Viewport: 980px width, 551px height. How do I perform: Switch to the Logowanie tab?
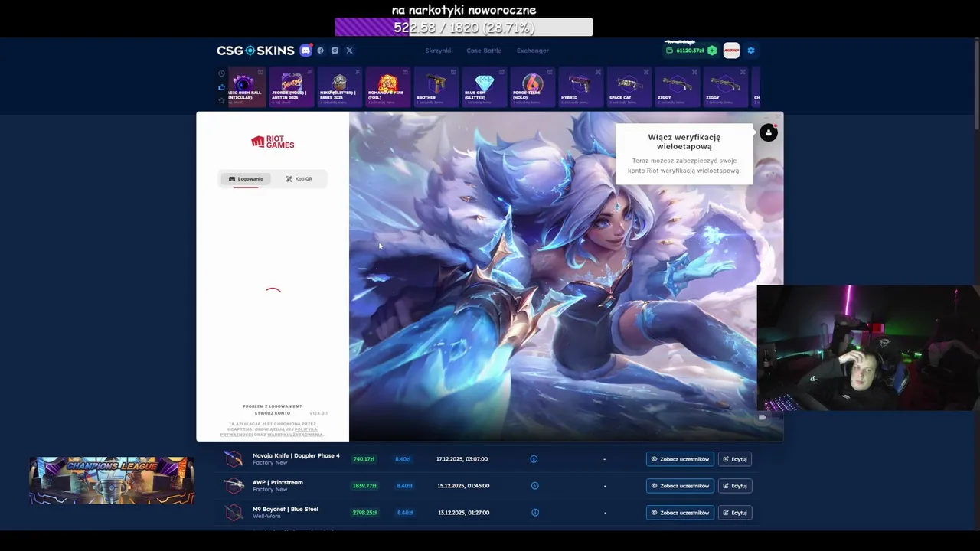coord(246,179)
